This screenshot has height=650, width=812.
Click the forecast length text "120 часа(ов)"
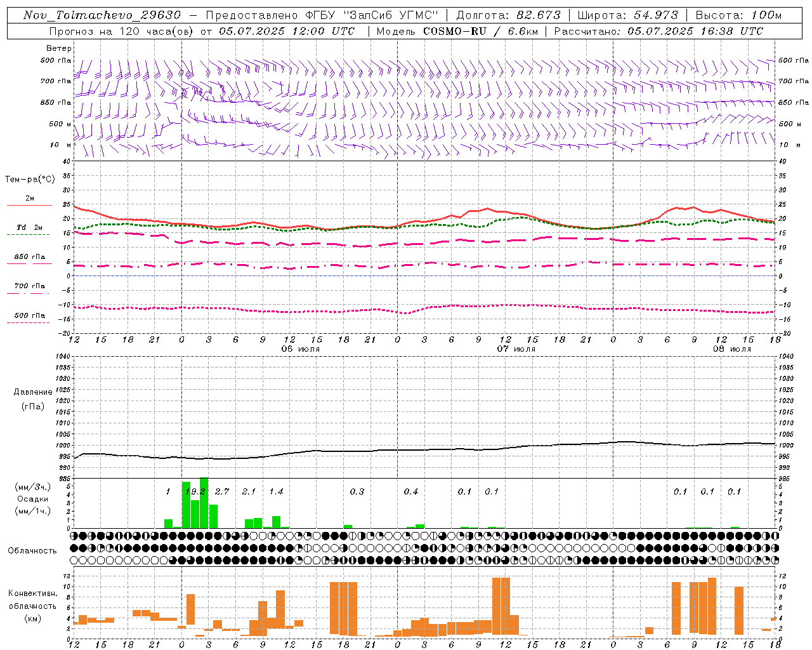(x=157, y=31)
